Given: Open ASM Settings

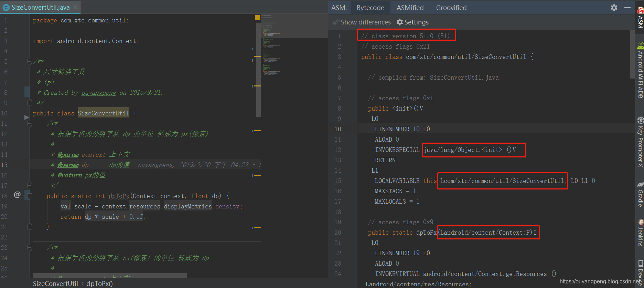Looking at the screenshot, I should [x=412, y=22].
